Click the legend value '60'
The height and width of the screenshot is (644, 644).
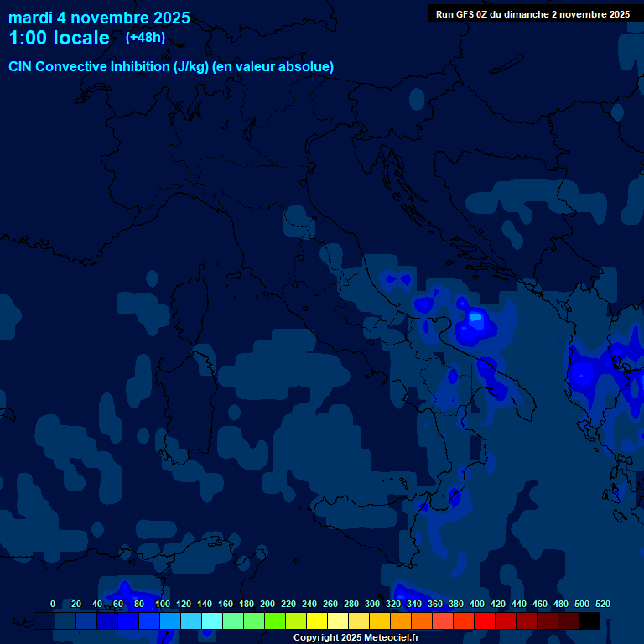point(118,604)
